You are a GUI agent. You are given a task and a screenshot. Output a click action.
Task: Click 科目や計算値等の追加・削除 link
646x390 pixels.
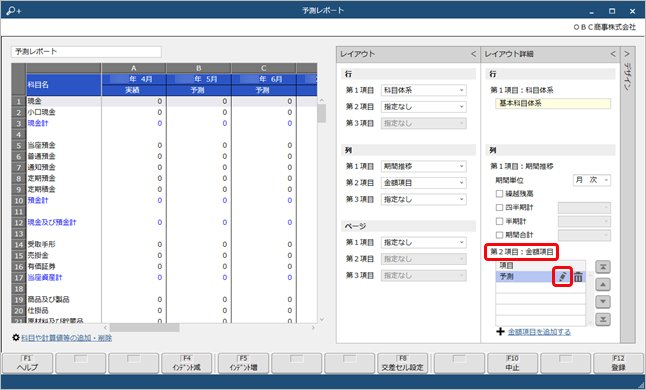pos(66,338)
